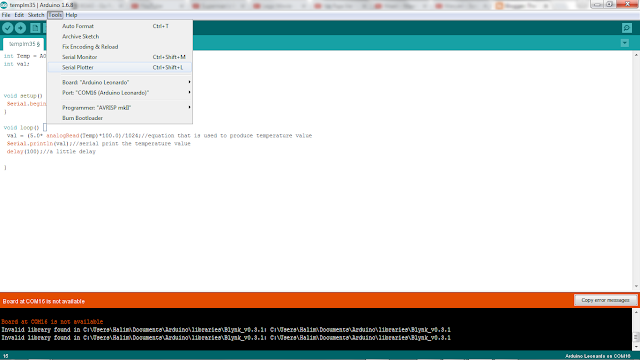Open Serial Monitor magnifier icon
The height and width of the screenshot is (360, 640).
click(x=627, y=28)
